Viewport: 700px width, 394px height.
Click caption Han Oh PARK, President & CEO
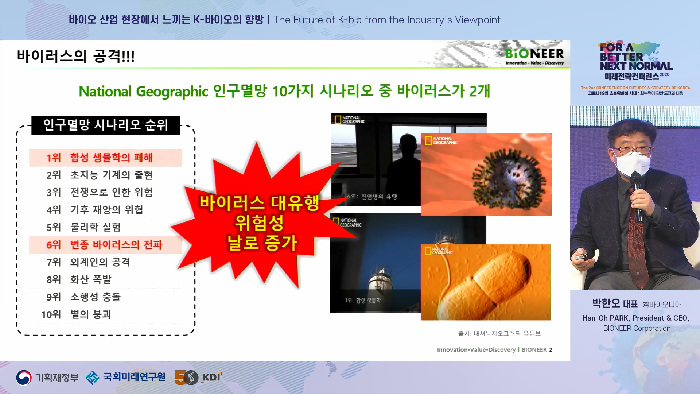pyautogui.click(x=636, y=318)
